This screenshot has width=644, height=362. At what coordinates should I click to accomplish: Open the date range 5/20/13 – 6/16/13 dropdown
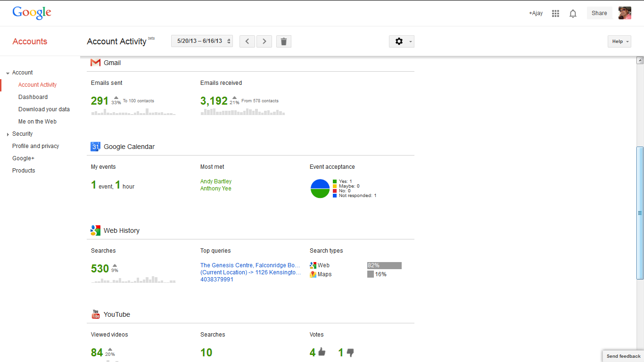pyautogui.click(x=202, y=41)
